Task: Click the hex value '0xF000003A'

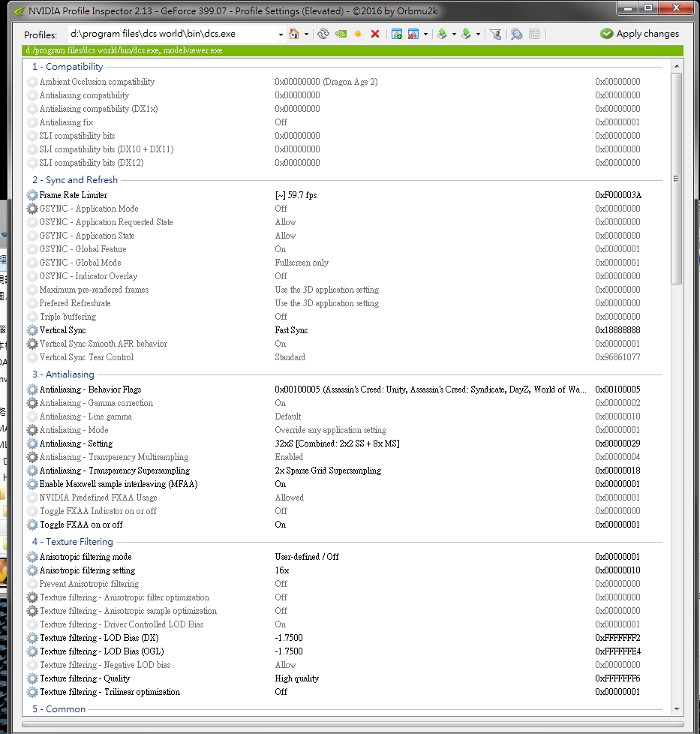Action: (x=618, y=194)
